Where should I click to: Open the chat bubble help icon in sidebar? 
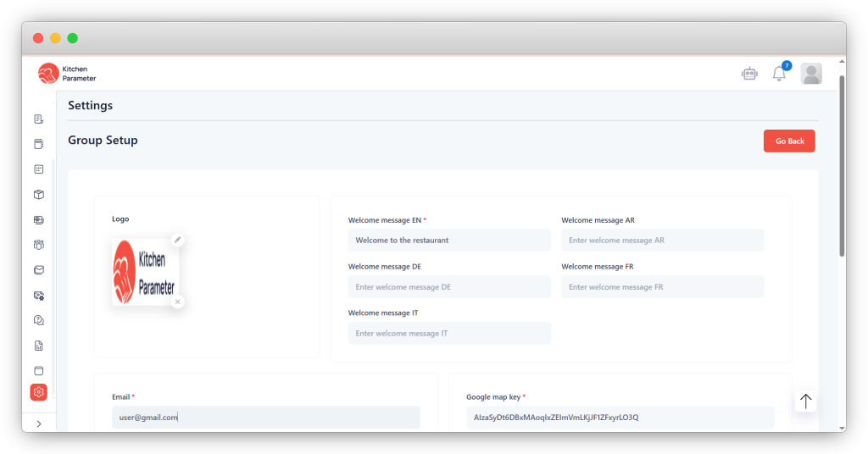pos(38,320)
